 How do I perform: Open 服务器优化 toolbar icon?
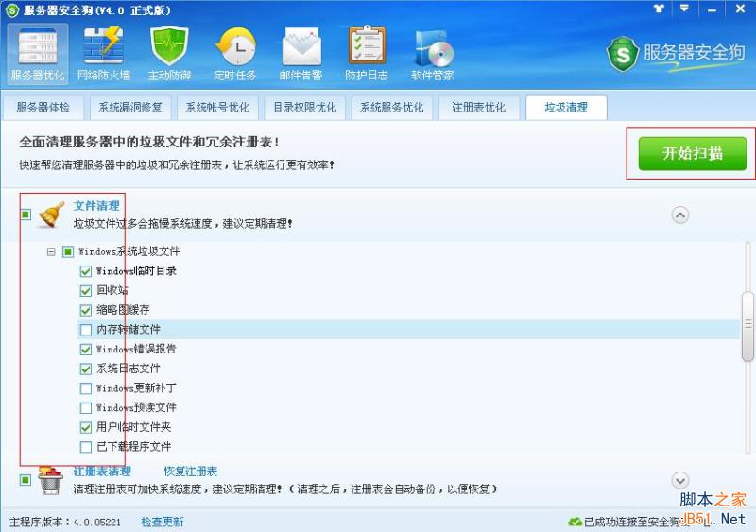pyautogui.click(x=38, y=53)
